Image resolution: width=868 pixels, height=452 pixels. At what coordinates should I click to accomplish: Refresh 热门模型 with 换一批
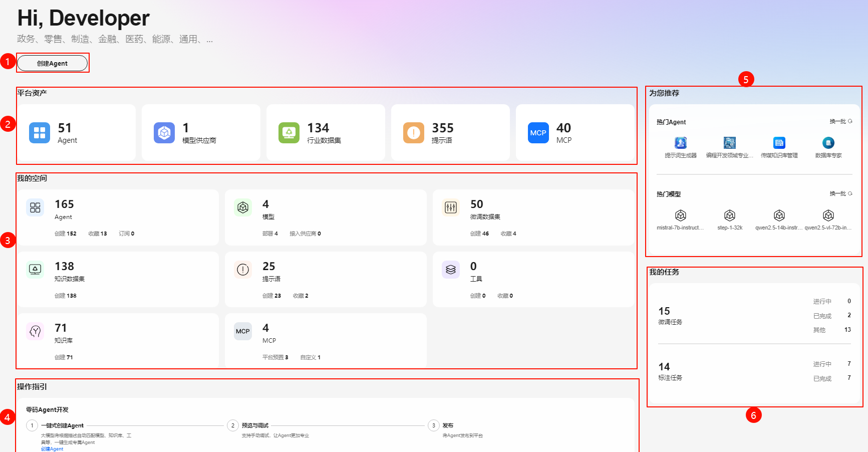[x=840, y=193]
